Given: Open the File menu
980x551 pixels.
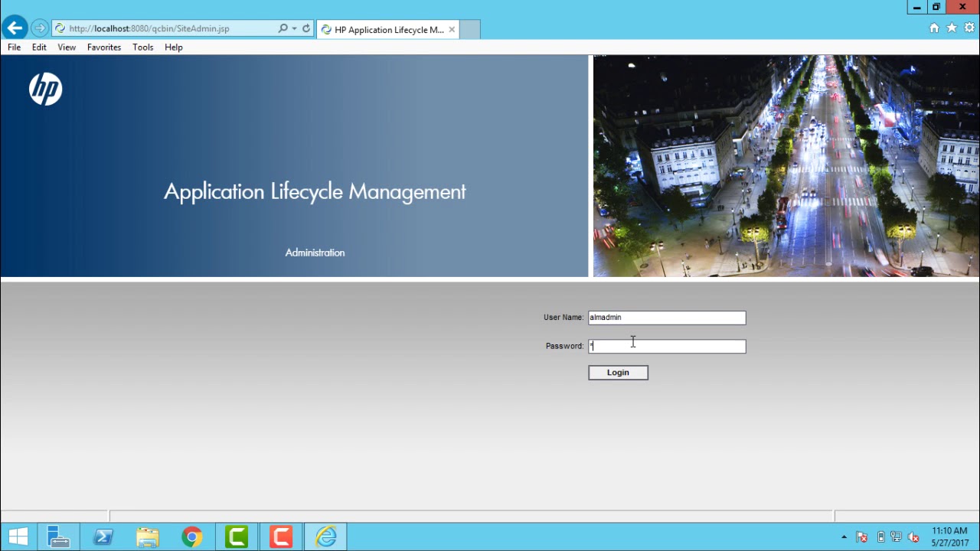Looking at the screenshot, I should 14,47.
